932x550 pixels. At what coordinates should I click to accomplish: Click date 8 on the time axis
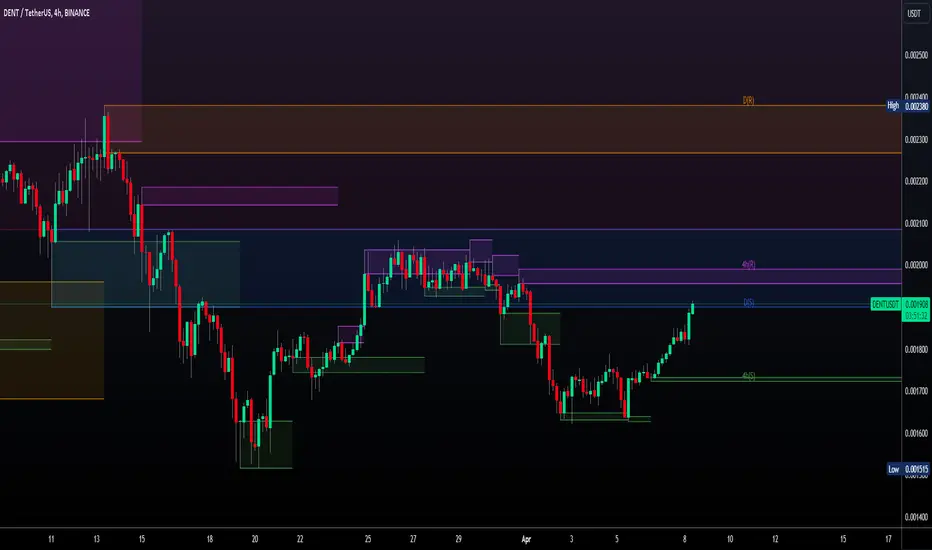684,539
